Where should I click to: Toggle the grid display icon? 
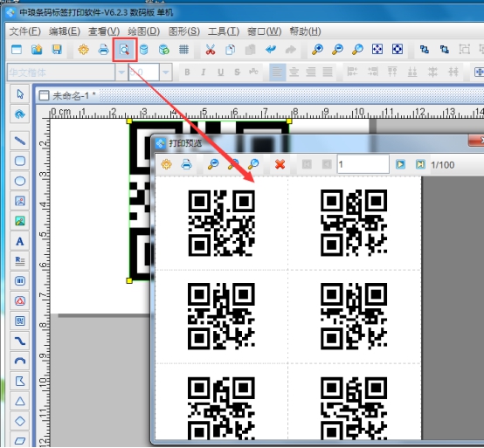pos(183,50)
